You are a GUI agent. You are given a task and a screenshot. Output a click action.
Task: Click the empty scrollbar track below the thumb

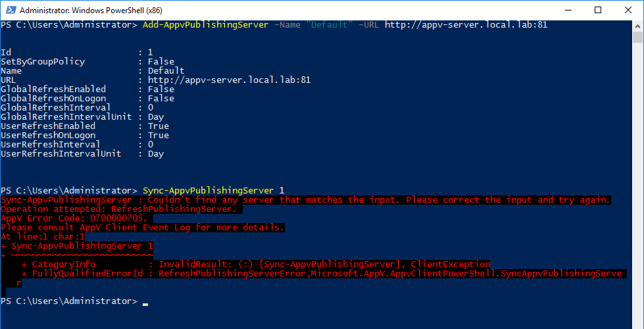[x=637, y=185]
